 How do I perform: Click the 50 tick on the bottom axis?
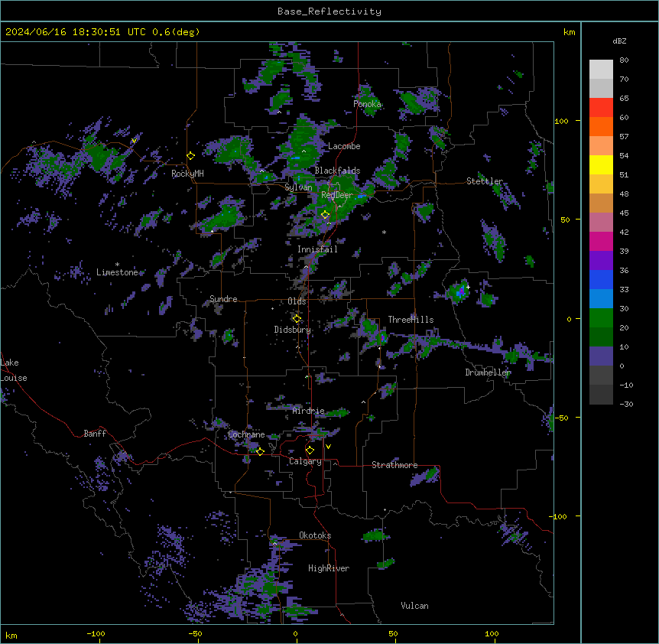coord(393,634)
